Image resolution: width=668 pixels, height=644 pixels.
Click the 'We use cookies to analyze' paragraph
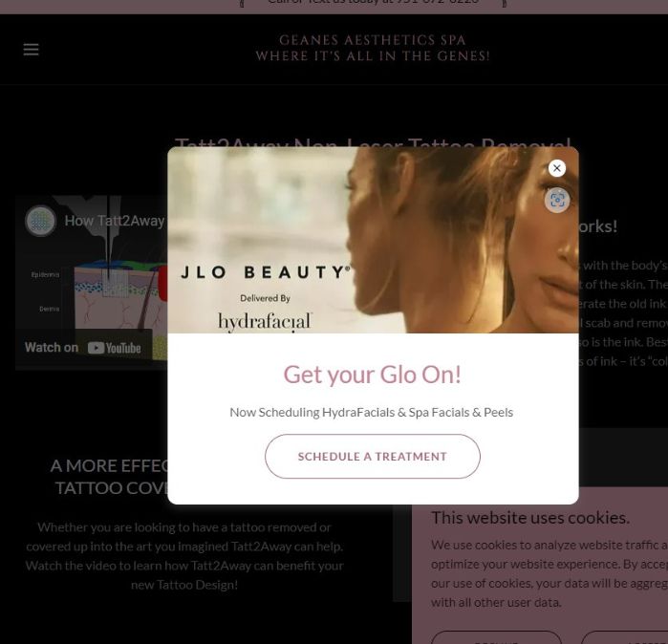click(549, 573)
